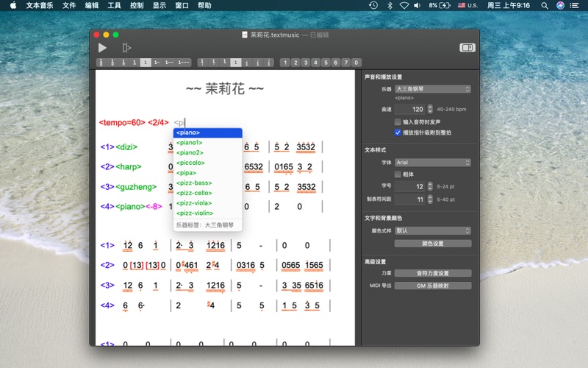The height and width of the screenshot is (368, 588).
Task: Select <pipa> from the autocomplete list
Action: [187, 173]
